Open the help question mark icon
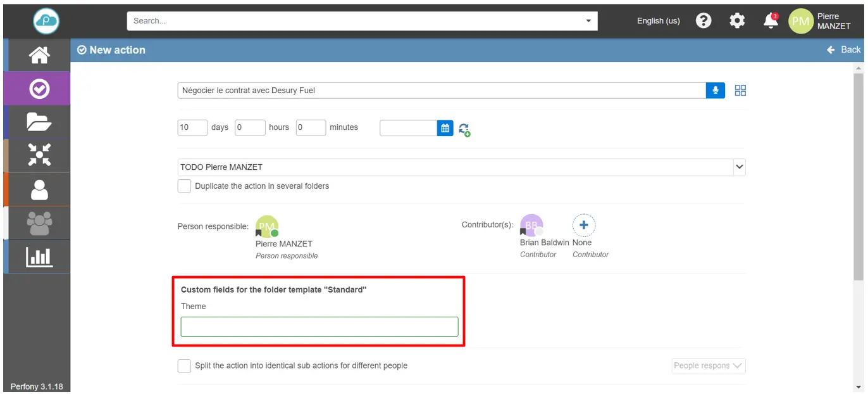Viewport: 868px width, 394px height. (x=704, y=21)
